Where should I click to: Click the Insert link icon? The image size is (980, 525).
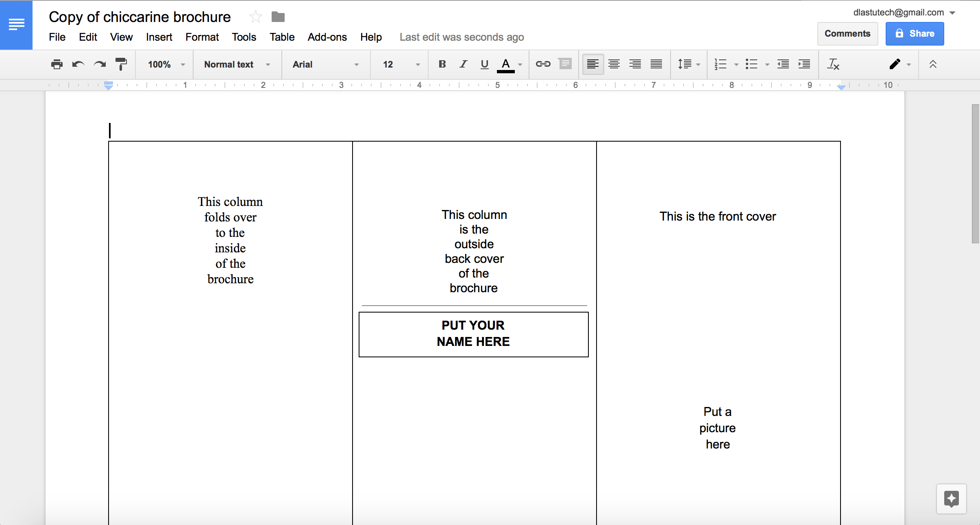(x=543, y=63)
